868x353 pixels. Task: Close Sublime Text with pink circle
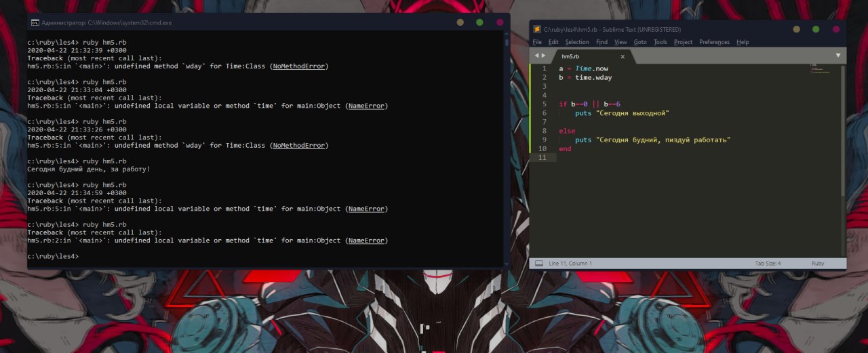tap(835, 29)
